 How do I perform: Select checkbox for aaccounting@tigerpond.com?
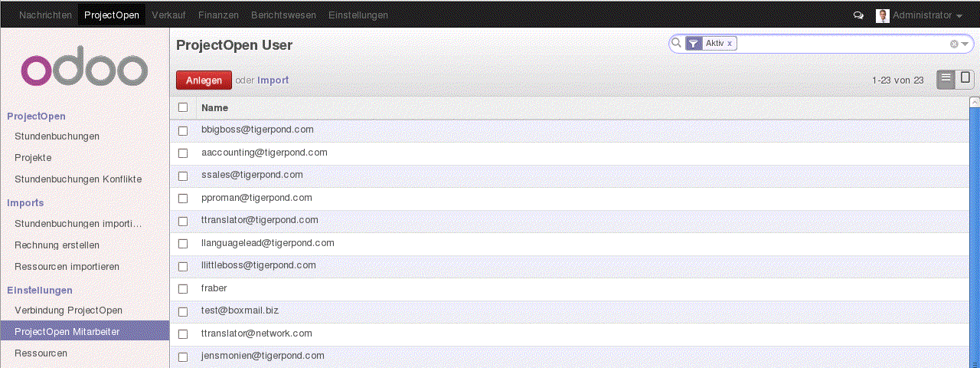pyautogui.click(x=183, y=153)
